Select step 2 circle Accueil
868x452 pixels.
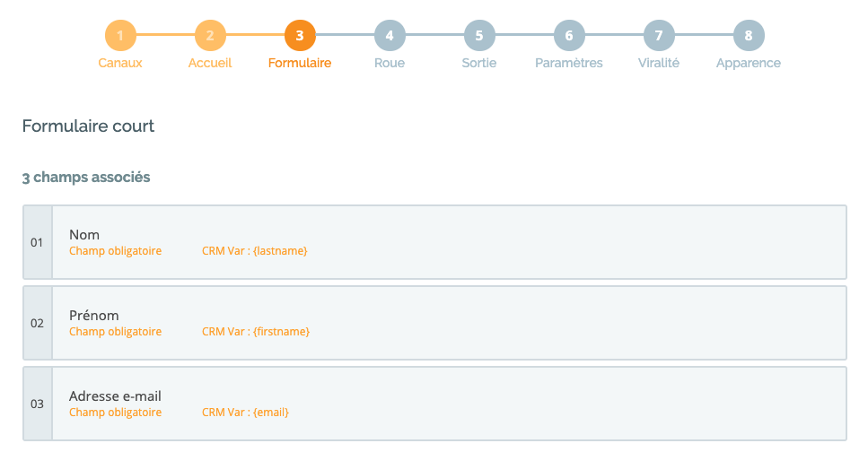(210, 35)
